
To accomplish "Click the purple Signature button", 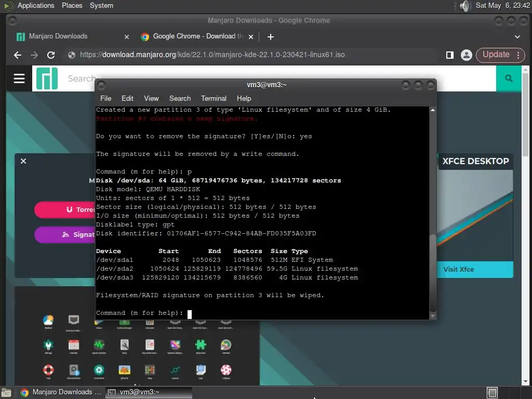I will 64,234.
